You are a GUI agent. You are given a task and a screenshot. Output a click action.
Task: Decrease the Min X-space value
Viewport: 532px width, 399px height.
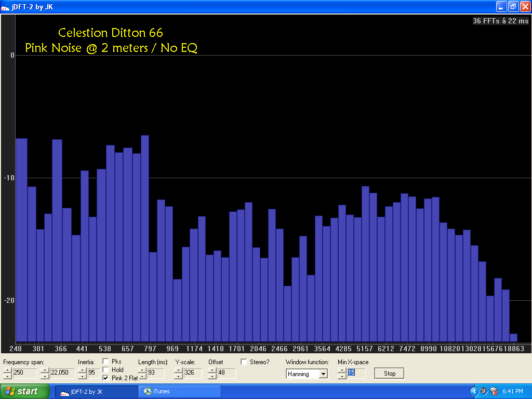(x=342, y=376)
